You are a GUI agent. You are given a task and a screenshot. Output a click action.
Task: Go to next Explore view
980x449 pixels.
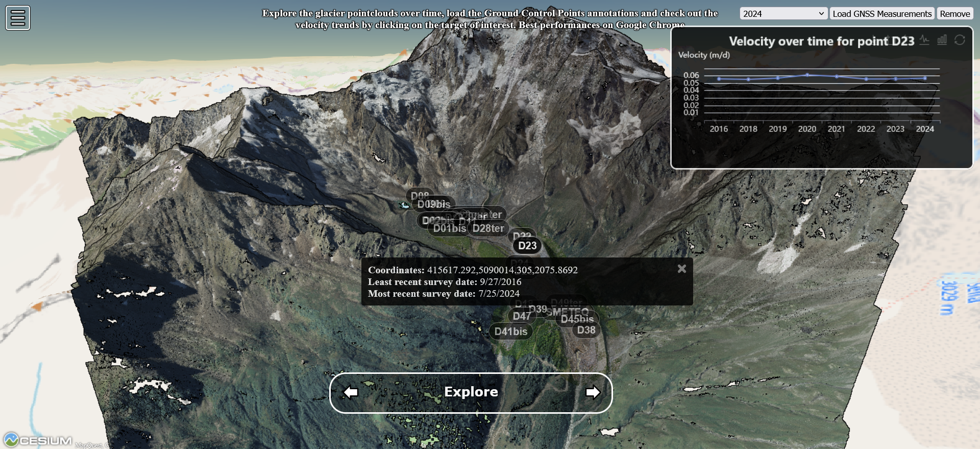[593, 392]
